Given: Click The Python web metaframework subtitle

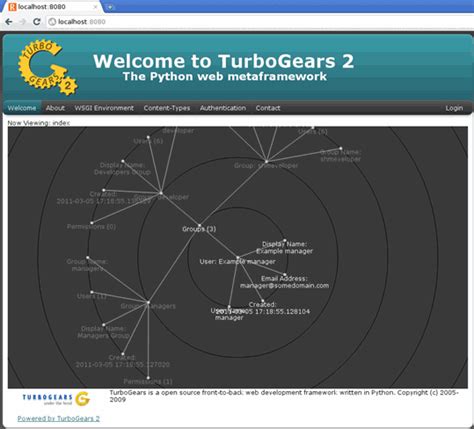Looking at the screenshot, I should pyautogui.click(x=225, y=76).
